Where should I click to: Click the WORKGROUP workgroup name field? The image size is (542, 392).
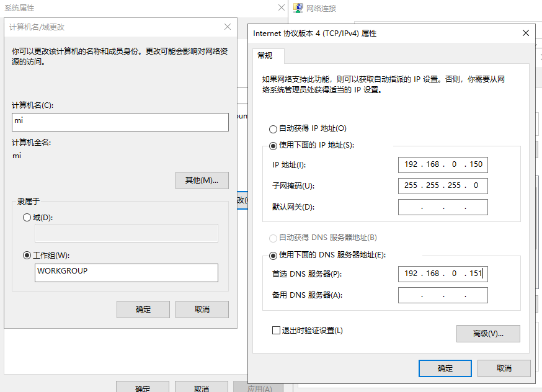point(126,272)
